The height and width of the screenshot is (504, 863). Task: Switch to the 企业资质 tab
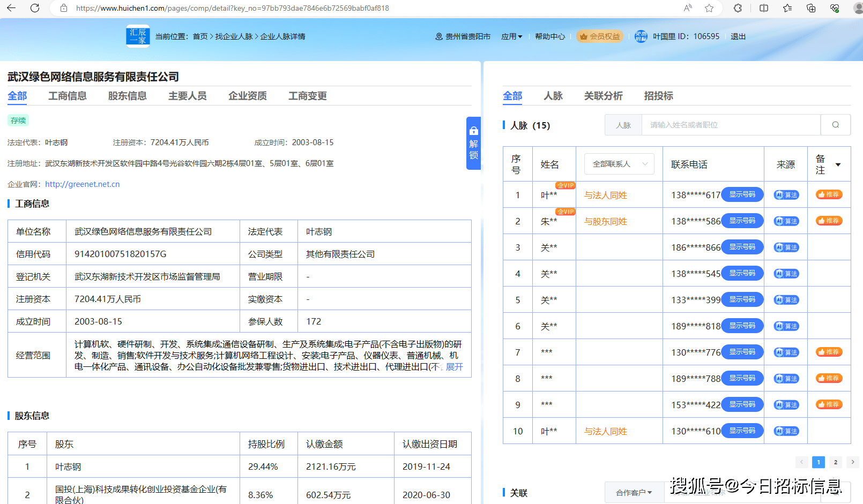coord(248,96)
